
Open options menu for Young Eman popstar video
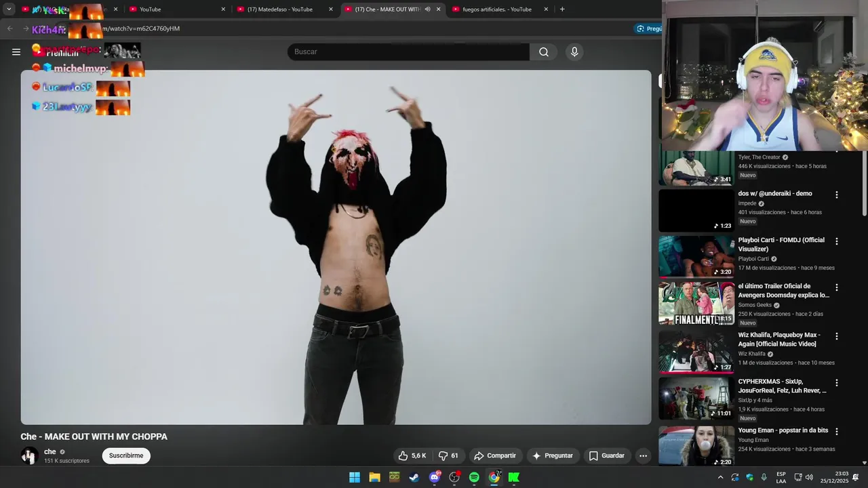click(836, 431)
